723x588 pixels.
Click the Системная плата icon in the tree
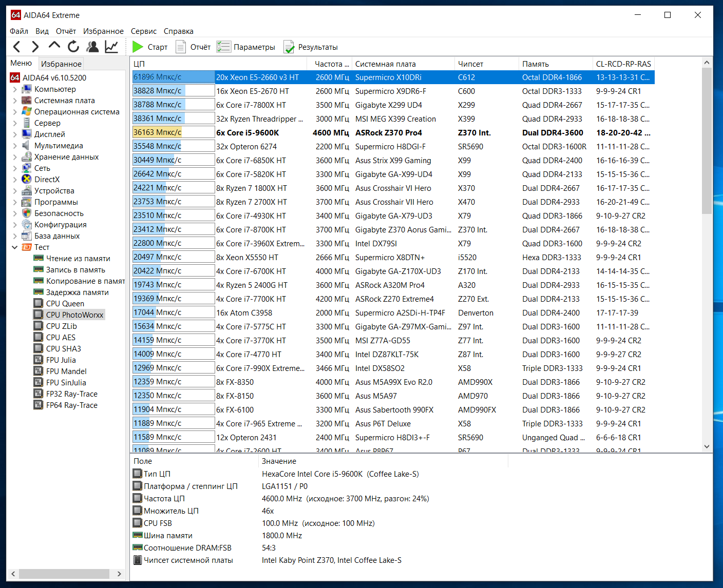27,100
